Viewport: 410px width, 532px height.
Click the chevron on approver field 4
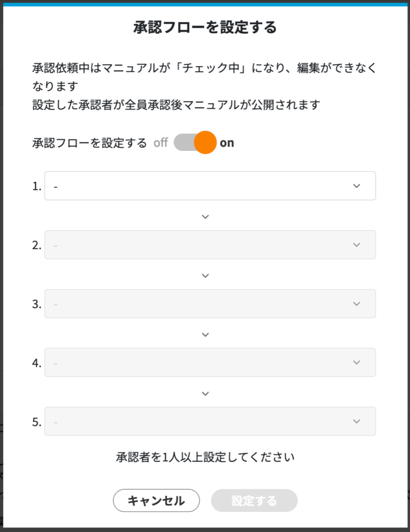coord(357,362)
